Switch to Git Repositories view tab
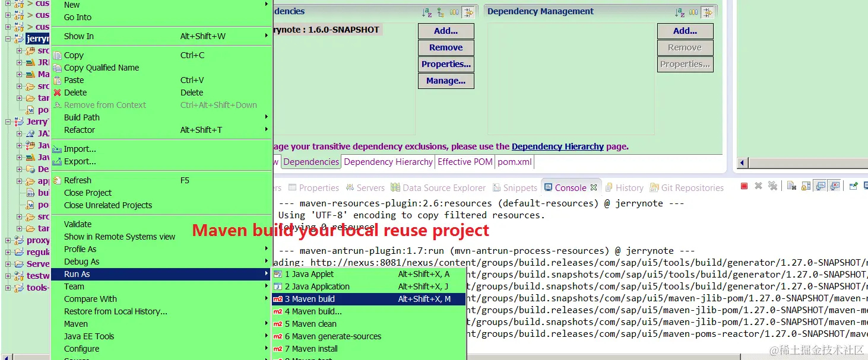Image resolution: width=868 pixels, height=360 pixels. pyautogui.click(x=687, y=187)
